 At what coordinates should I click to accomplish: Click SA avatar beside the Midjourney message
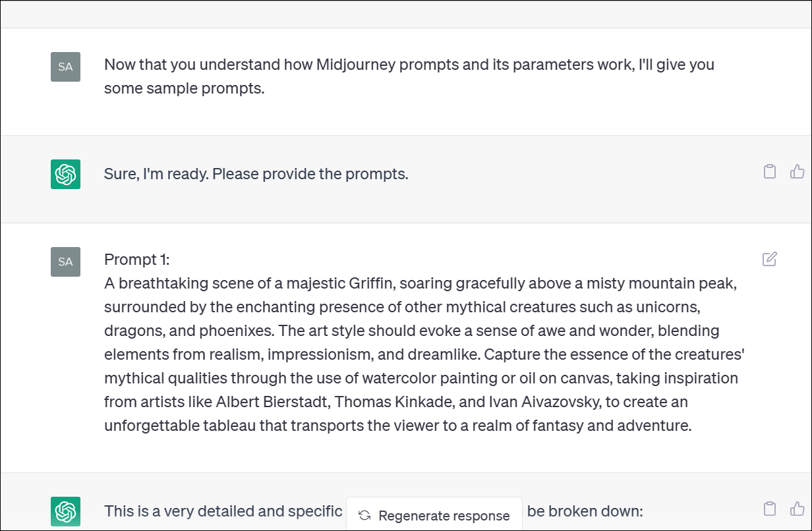click(65, 67)
